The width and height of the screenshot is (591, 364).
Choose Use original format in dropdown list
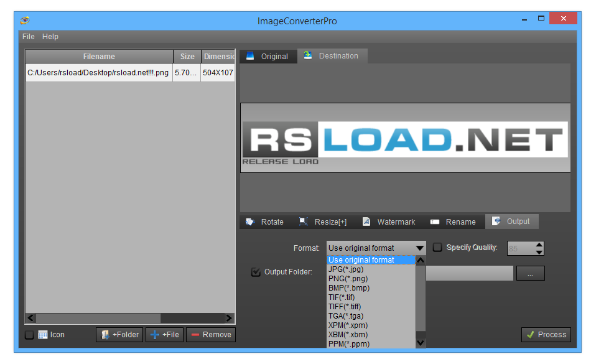(x=371, y=259)
